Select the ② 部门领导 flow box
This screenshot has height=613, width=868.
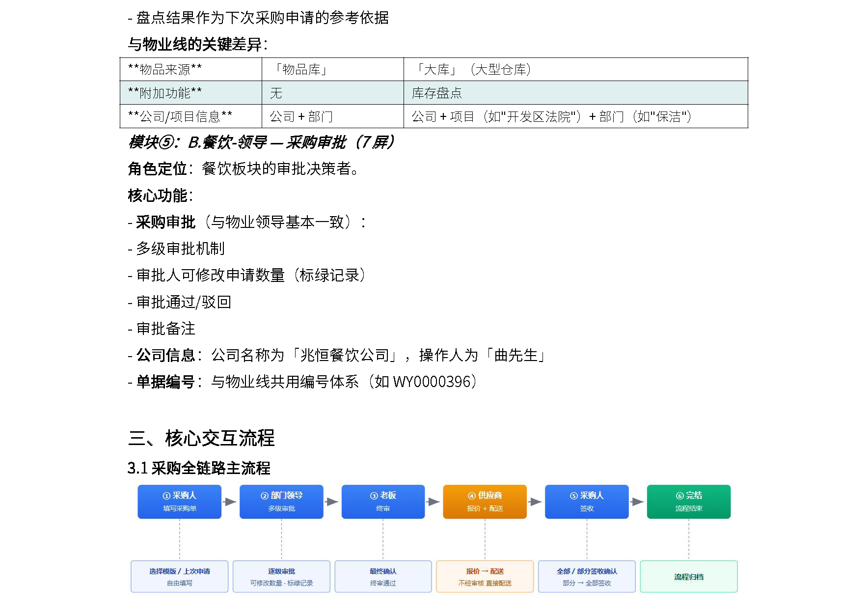[281, 502]
